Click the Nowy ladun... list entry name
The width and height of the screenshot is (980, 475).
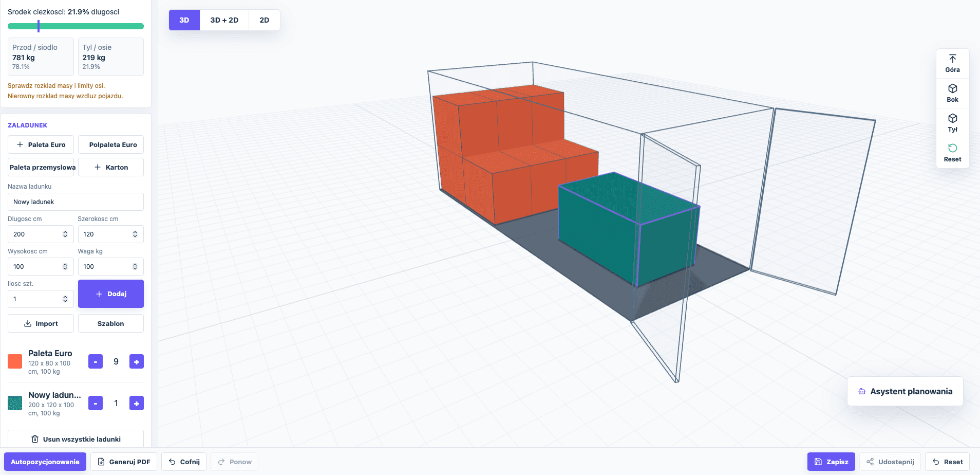[x=54, y=395]
